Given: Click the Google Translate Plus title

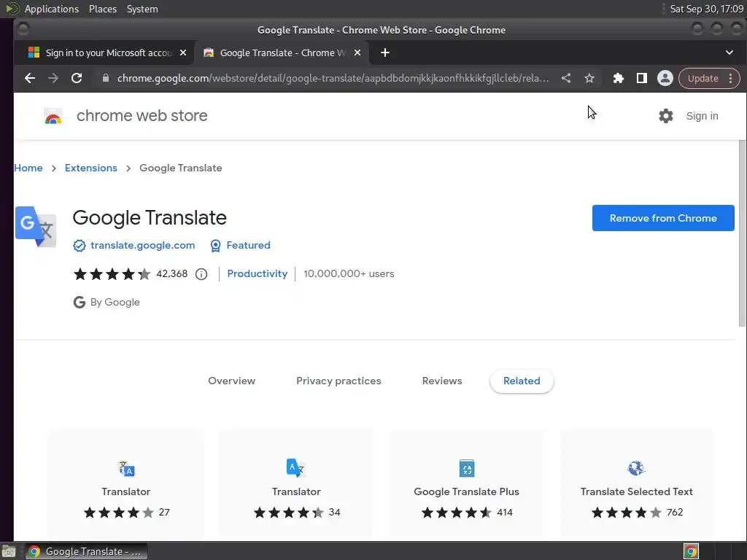Looking at the screenshot, I should pos(466,492).
